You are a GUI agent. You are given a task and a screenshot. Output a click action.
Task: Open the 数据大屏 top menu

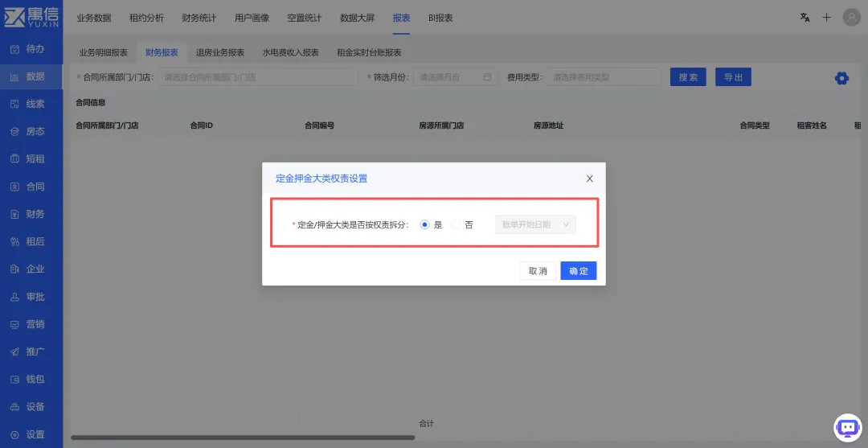tap(357, 18)
